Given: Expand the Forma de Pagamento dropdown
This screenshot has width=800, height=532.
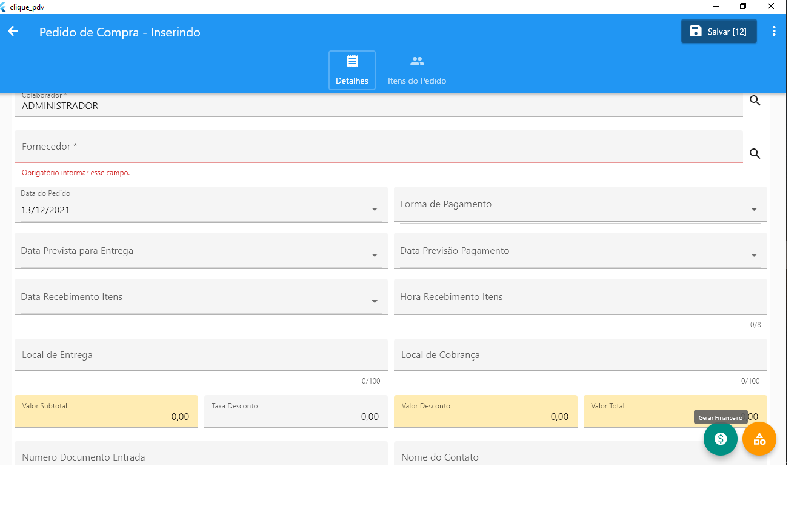Looking at the screenshot, I should (581, 205).
